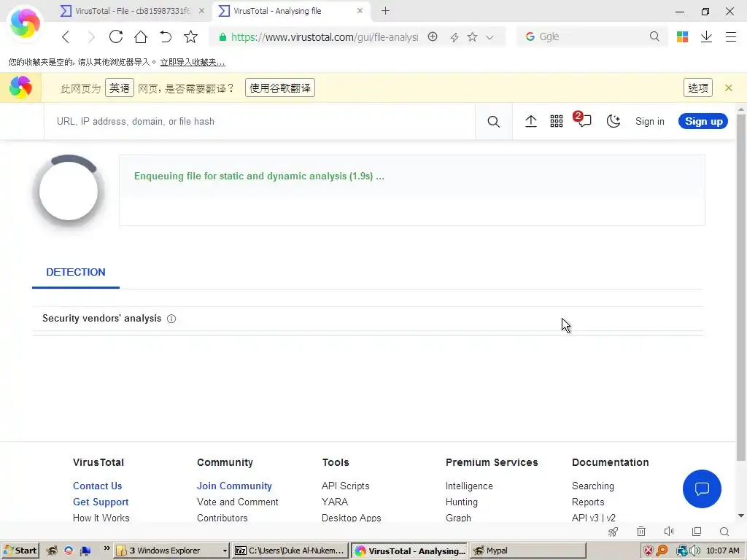The height and width of the screenshot is (560, 747).
Task: Click the undo closed tab icon
Action: pyautogui.click(x=166, y=36)
